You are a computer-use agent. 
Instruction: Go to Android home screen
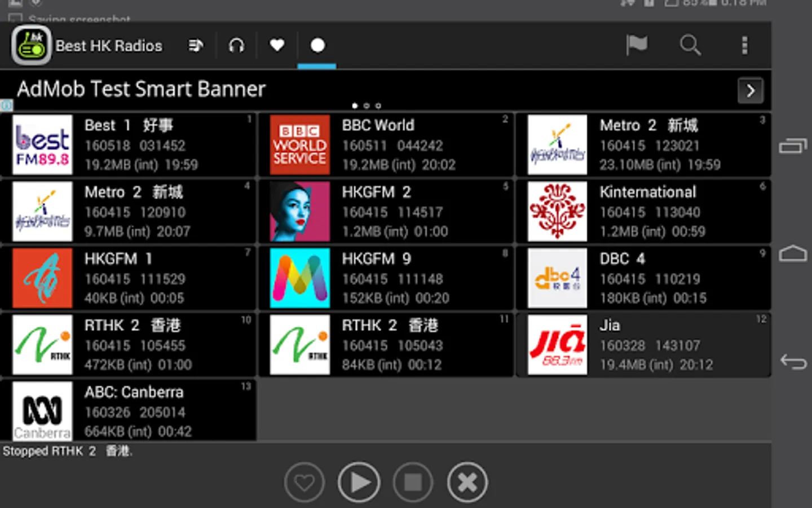click(793, 254)
